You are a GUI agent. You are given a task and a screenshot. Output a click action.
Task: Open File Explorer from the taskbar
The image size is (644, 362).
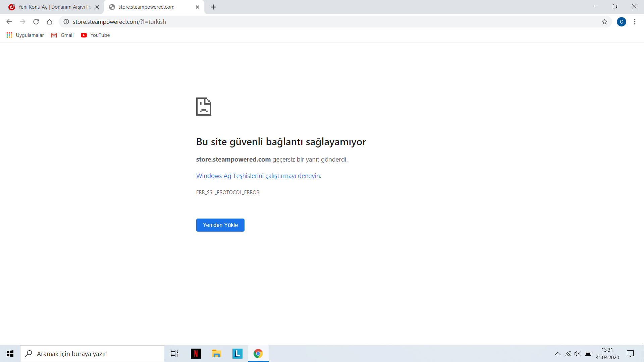[216, 354]
